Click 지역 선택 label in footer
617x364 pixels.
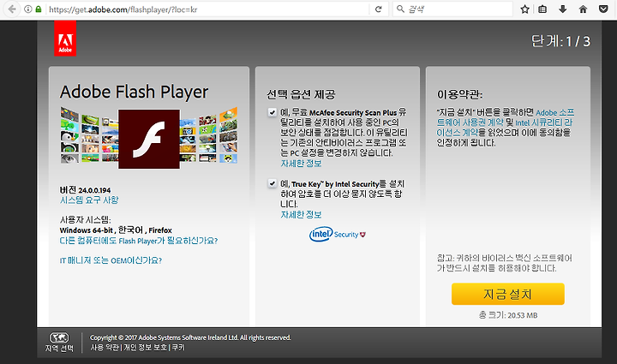[59, 349]
